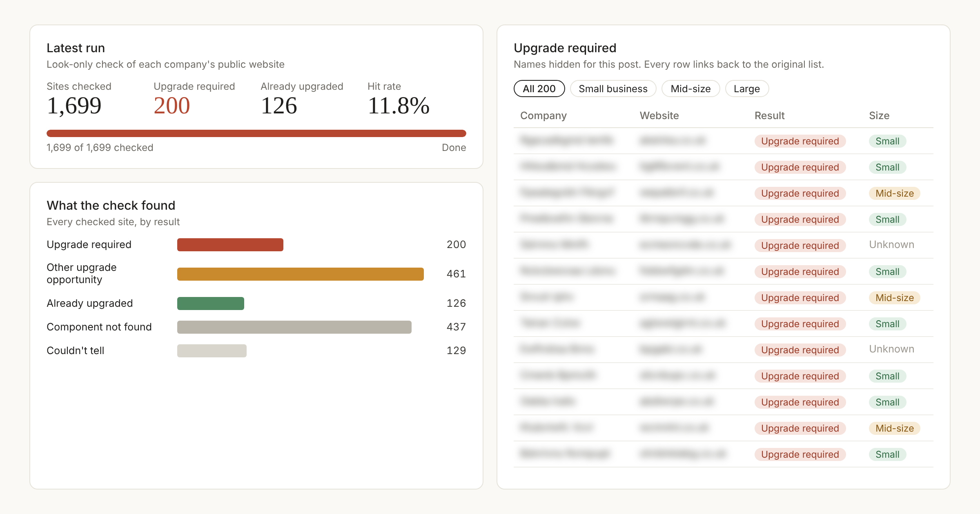Filter by Small business
Viewport: 980px width, 514px height.
click(x=613, y=89)
